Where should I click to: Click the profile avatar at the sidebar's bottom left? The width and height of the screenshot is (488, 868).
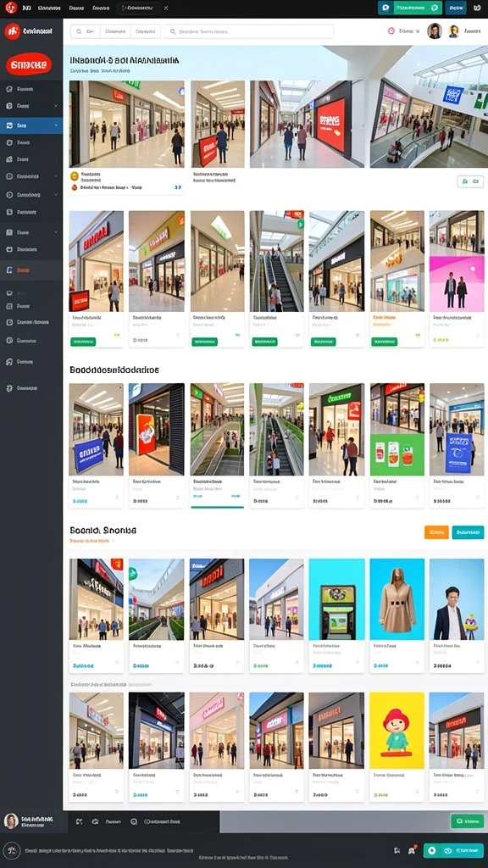coord(11,821)
